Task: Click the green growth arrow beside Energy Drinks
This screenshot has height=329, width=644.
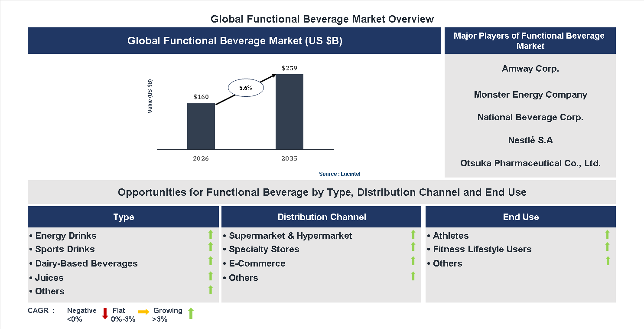Action: click(x=210, y=235)
